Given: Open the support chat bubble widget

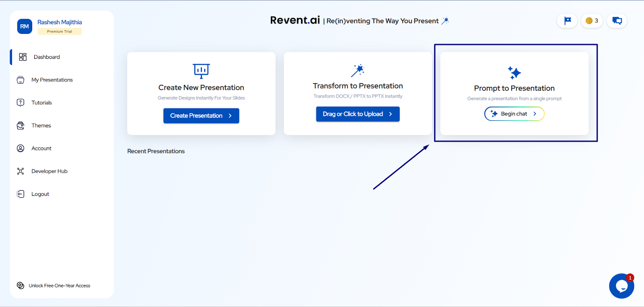Looking at the screenshot, I should click(x=621, y=286).
